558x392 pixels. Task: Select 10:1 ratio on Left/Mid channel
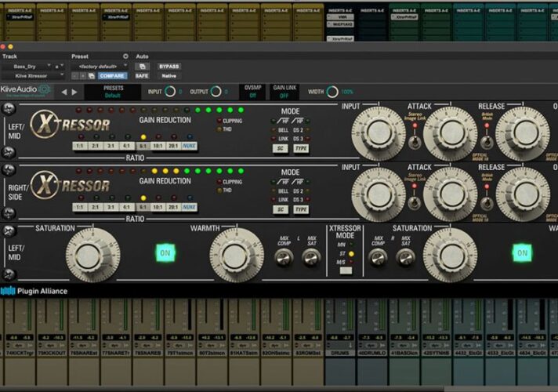point(158,146)
